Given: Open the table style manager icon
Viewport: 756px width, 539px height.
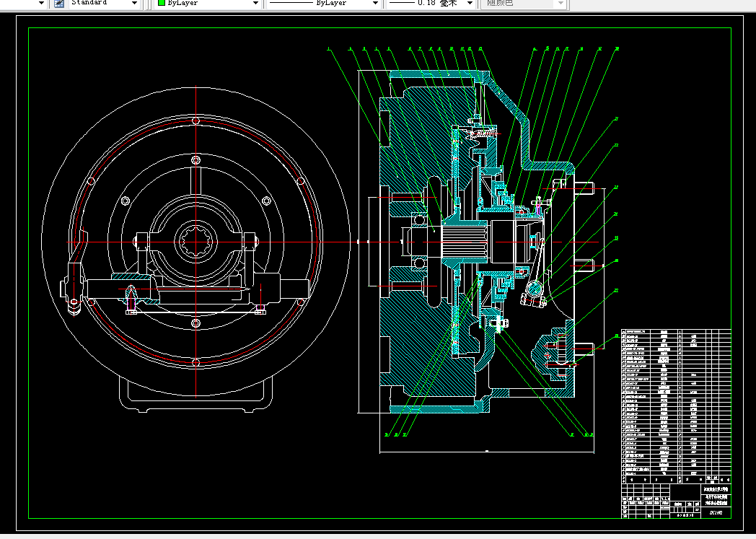Looking at the screenshot, I should click(x=59, y=3).
